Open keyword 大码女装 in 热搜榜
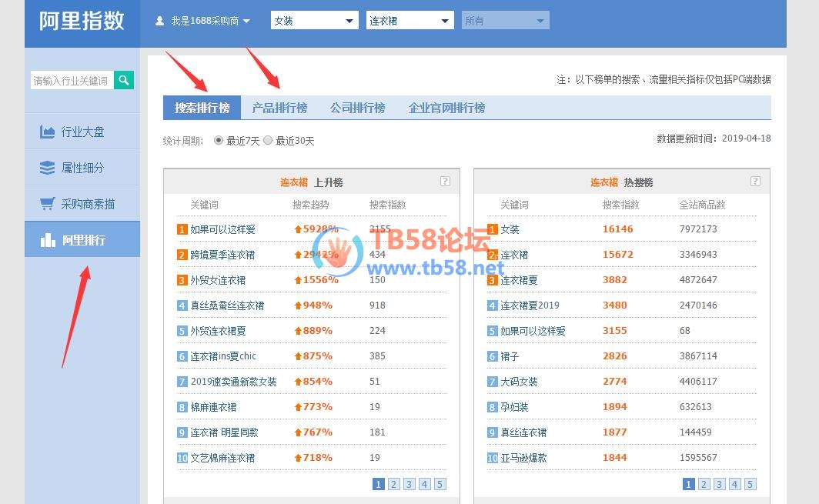819x504 pixels. pos(519,381)
